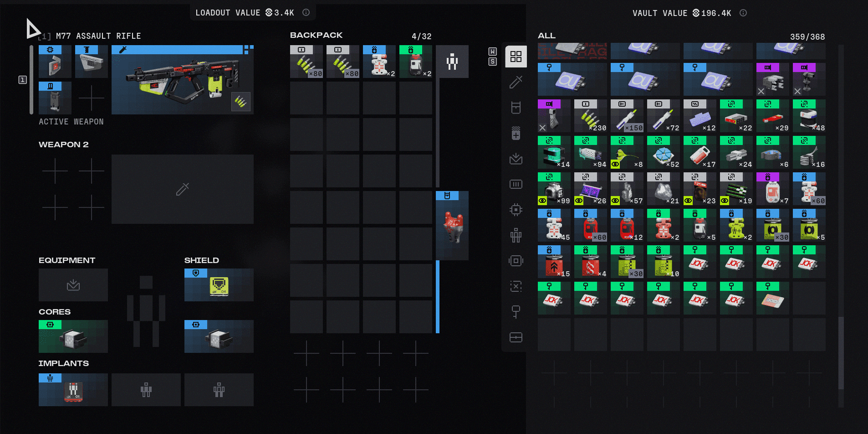Click the info icon beside Loadout Value
The width and height of the screenshot is (868, 434).
click(x=306, y=13)
